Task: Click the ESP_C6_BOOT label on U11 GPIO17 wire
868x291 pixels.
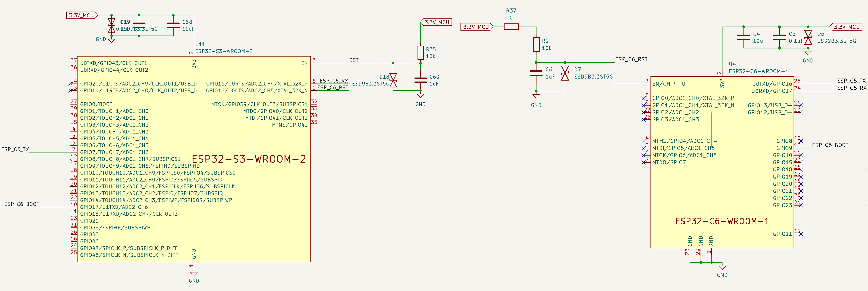Action: (21, 204)
